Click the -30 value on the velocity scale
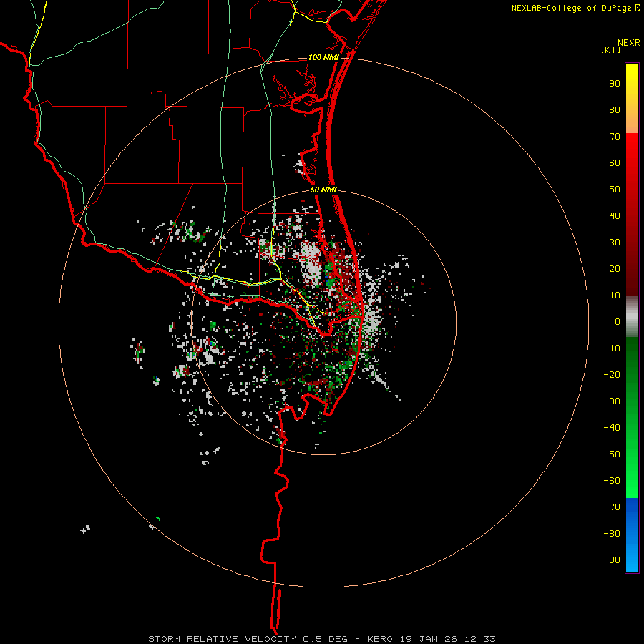This screenshot has width=644, height=644. coord(612,401)
